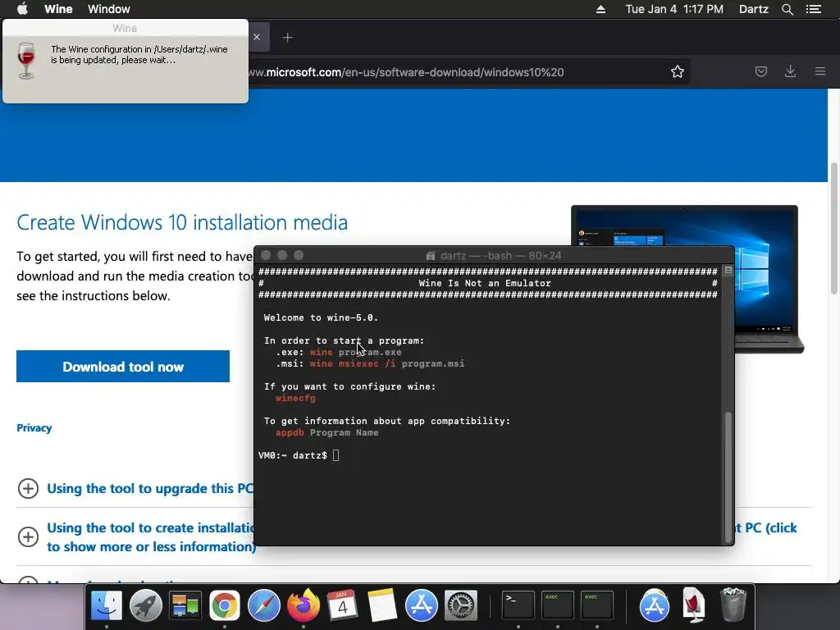The width and height of the screenshot is (840, 630).
Task: Open a new Firefox tab with plus
Action: click(x=288, y=38)
